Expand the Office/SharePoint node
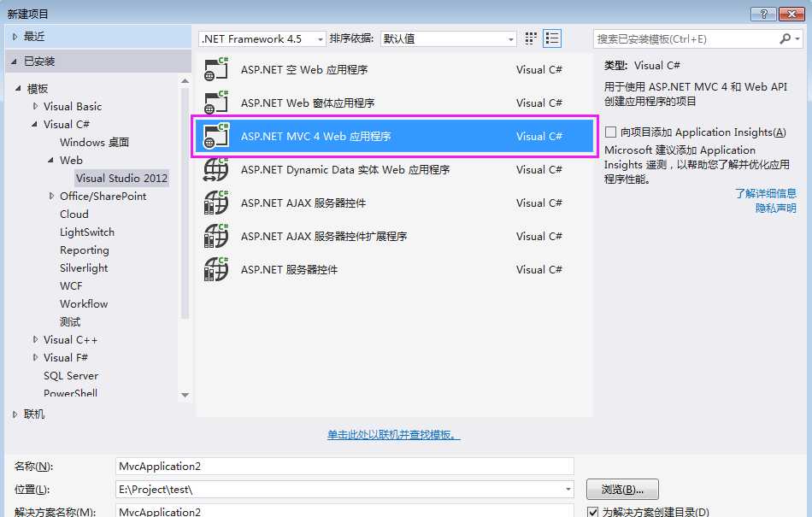The width and height of the screenshot is (812, 517). pos(51,197)
